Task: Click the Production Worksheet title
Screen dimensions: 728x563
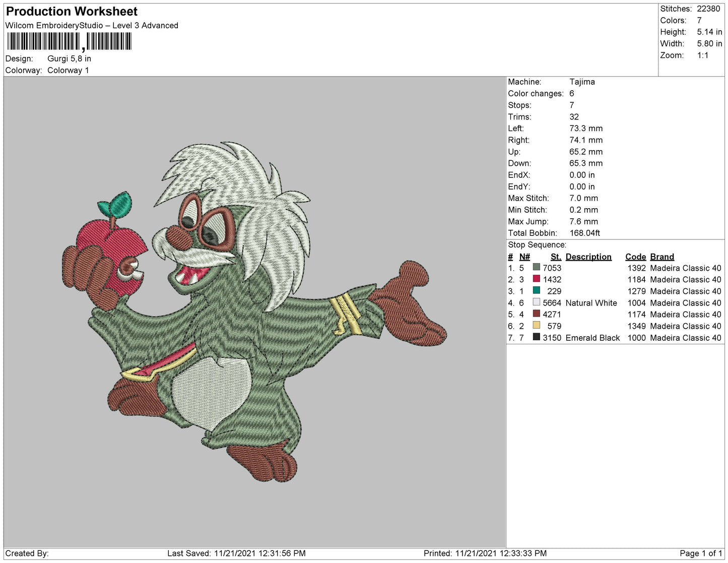Action: tap(72, 11)
